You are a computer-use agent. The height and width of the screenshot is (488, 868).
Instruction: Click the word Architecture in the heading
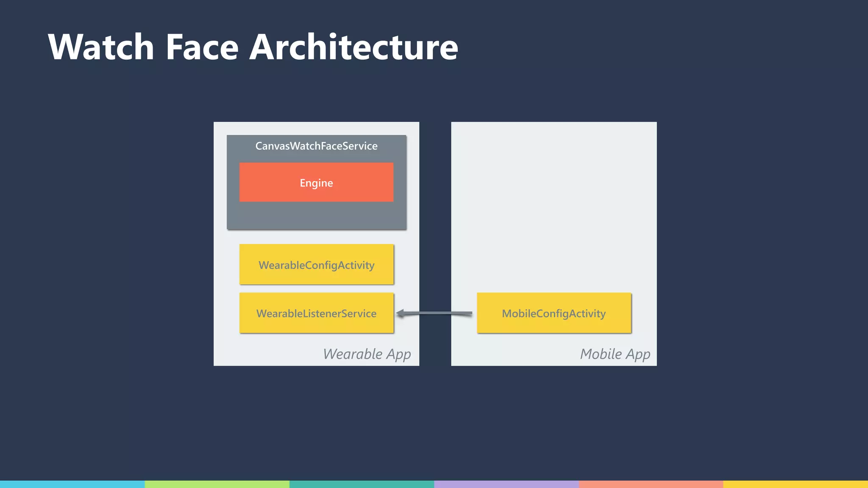pyautogui.click(x=354, y=47)
